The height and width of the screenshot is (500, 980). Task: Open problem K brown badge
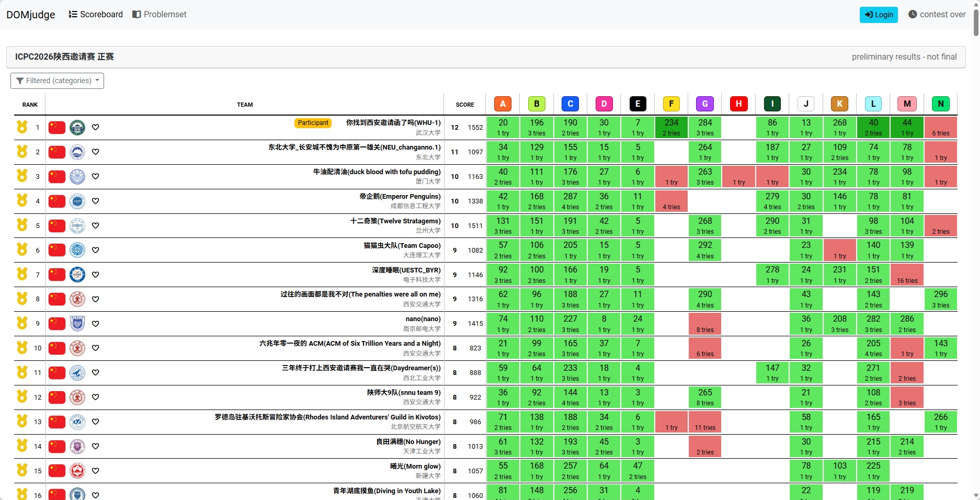(x=840, y=104)
